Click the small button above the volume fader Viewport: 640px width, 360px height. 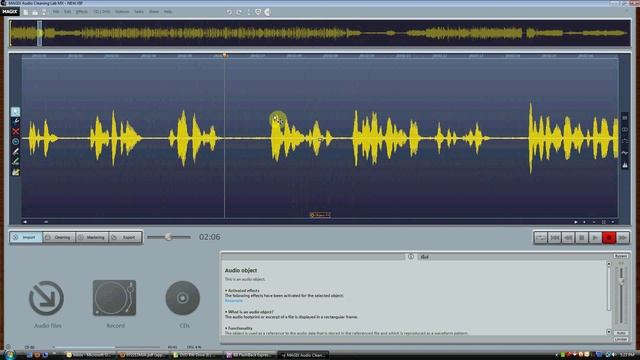[x=621, y=256]
